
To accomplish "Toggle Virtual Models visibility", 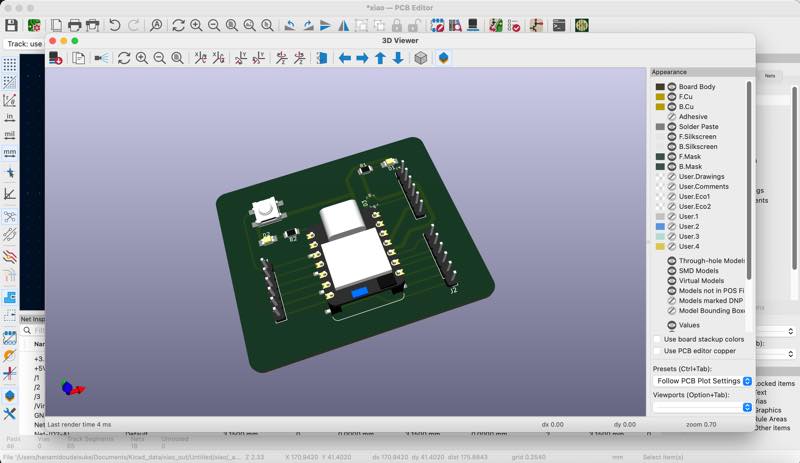I will point(672,281).
